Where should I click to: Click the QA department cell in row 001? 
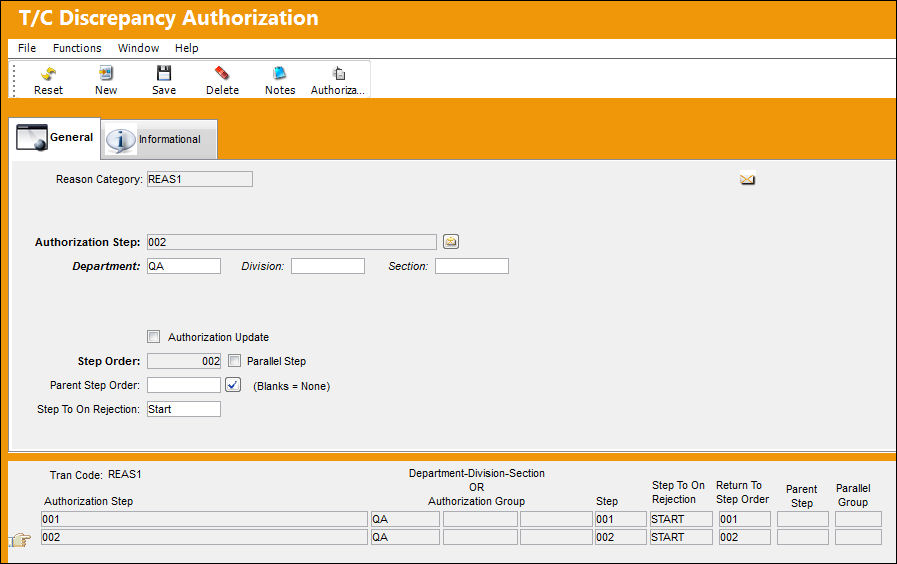pos(406,519)
